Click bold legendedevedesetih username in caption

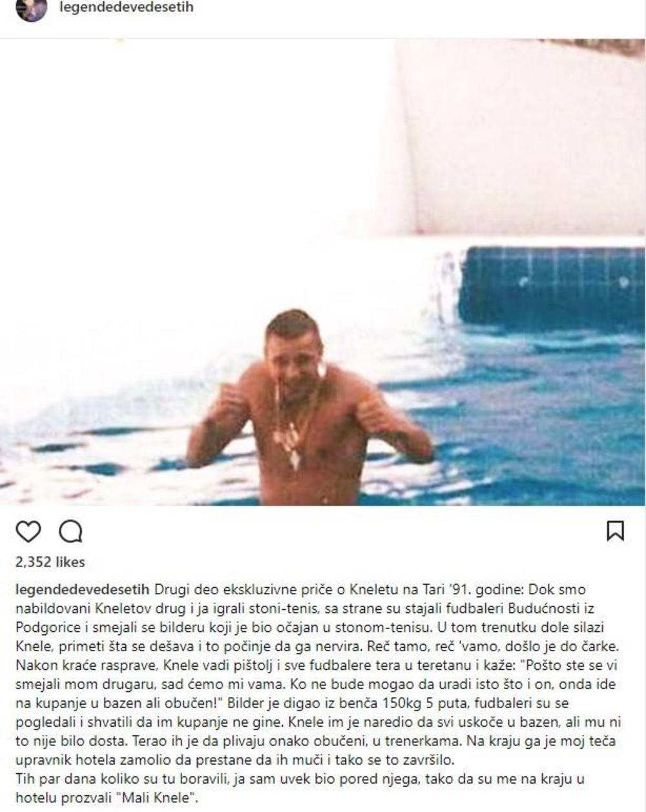tap(82, 589)
